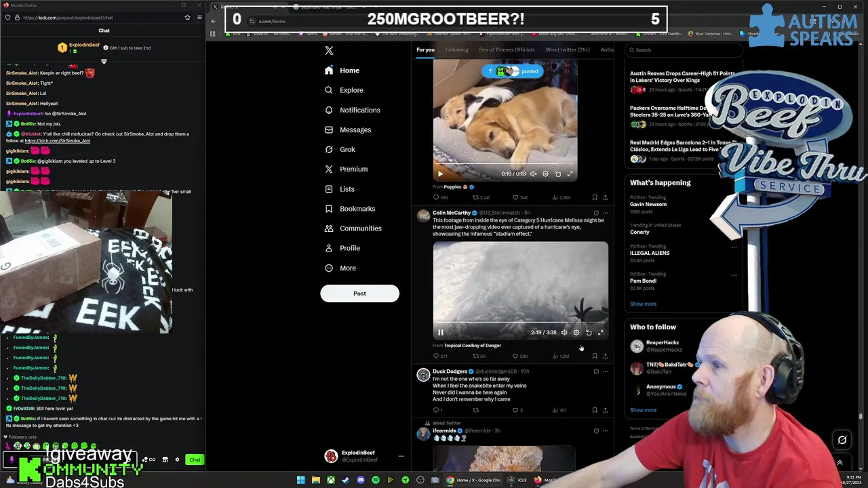Open more options on Colin McCarthy's post
Screen dimensions: 868x488
click(x=606, y=213)
